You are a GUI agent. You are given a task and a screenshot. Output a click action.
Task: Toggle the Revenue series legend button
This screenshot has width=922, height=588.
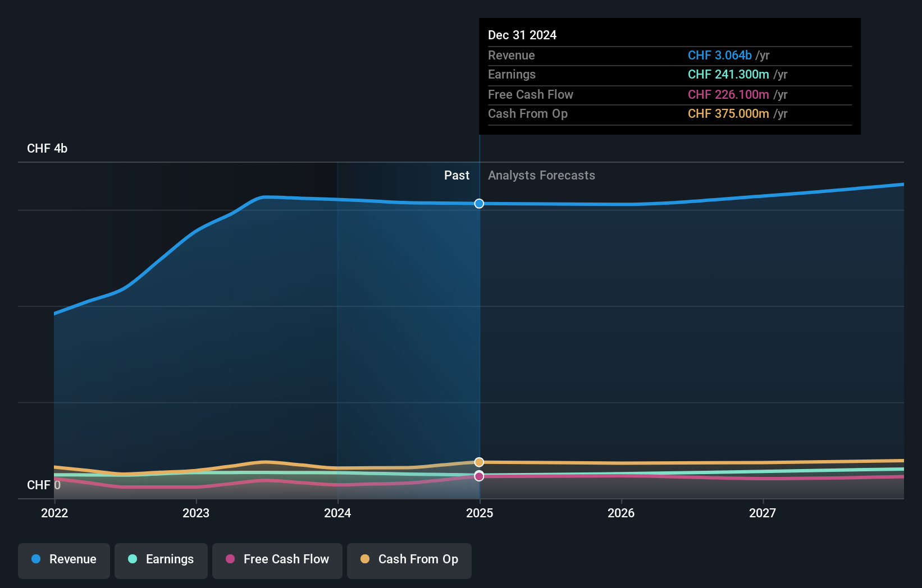(64, 561)
